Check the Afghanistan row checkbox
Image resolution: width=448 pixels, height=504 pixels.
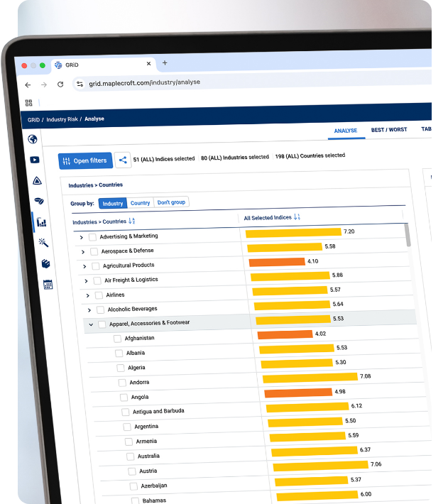coord(117,339)
